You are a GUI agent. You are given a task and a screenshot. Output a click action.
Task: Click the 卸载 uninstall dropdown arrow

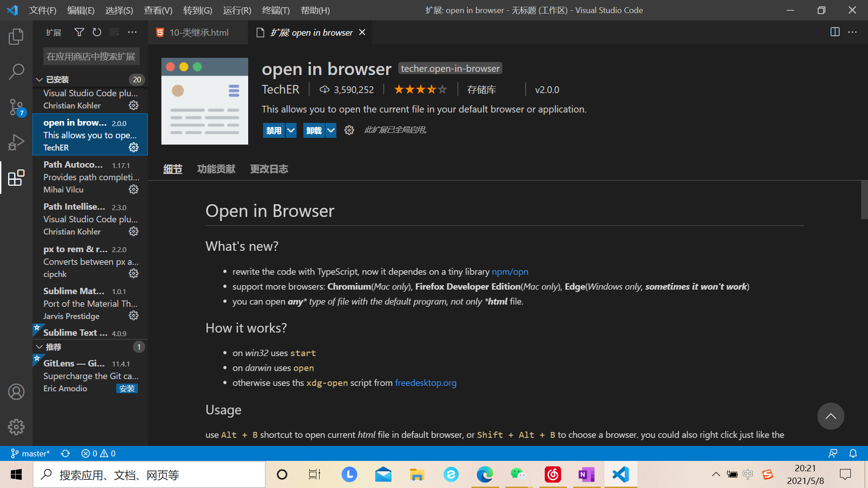point(331,130)
